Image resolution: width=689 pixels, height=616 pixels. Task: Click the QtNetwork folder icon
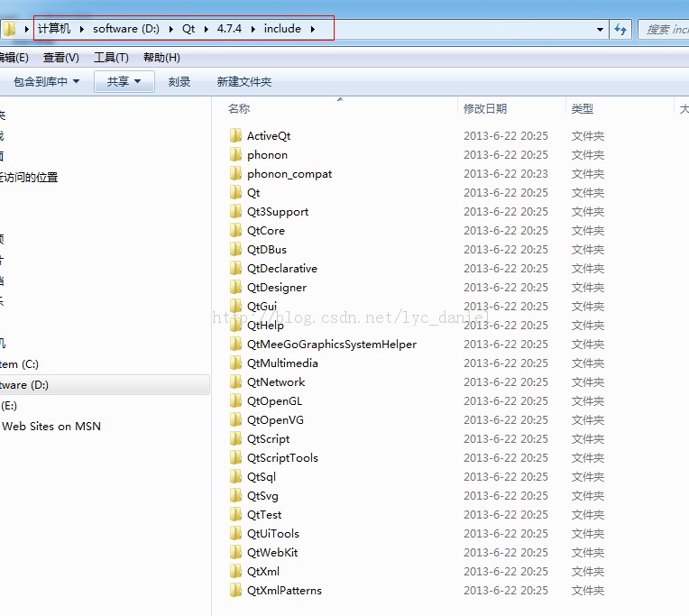tap(235, 382)
